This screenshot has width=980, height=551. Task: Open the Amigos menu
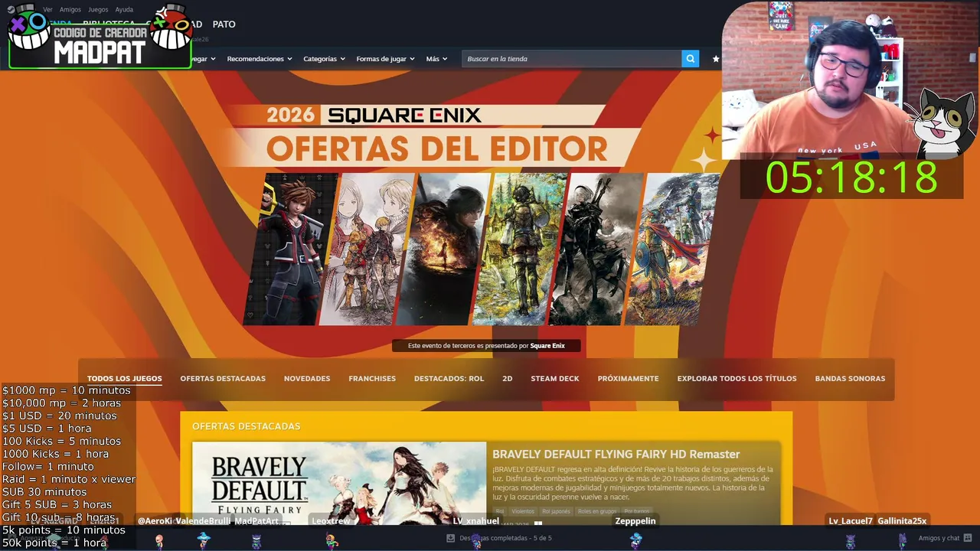(x=70, y=10)
